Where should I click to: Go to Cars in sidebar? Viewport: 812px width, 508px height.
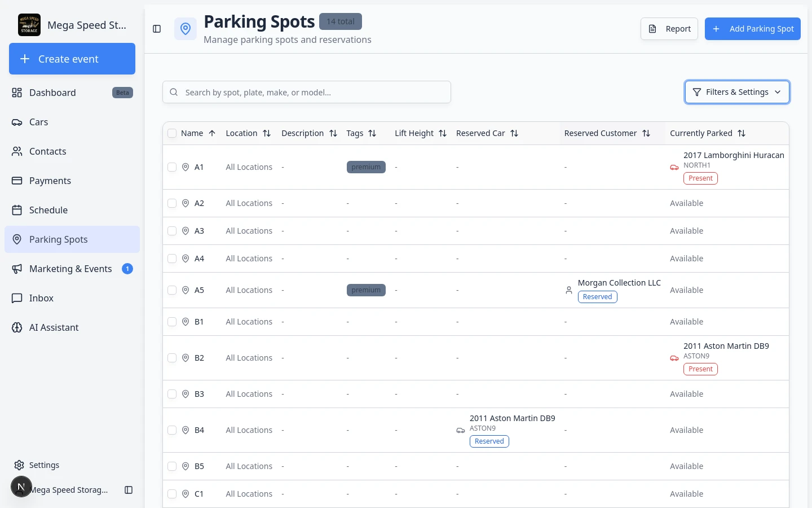tap(72, 122)
